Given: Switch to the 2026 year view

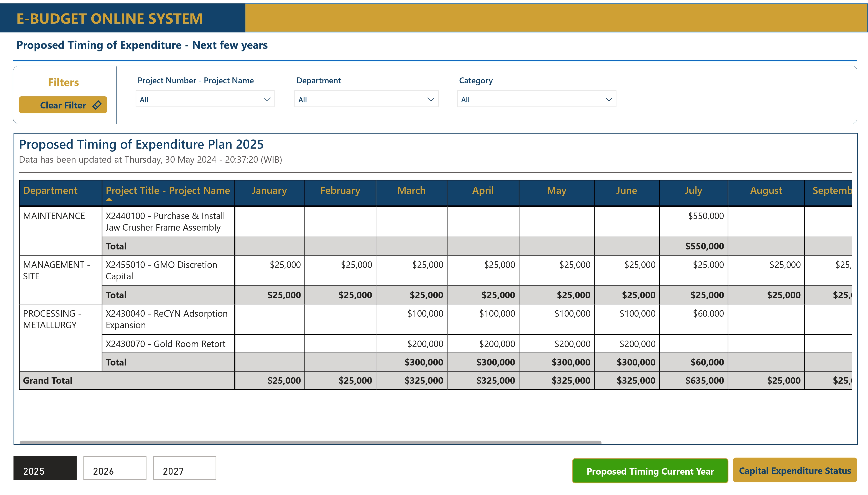Looking at the screenshot, I should 115,469.
